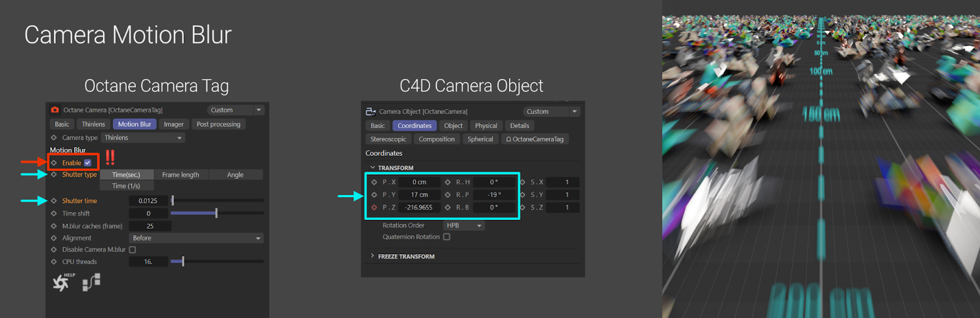
Task: Select the Angle shutter type button
Action: click(235, 175)
